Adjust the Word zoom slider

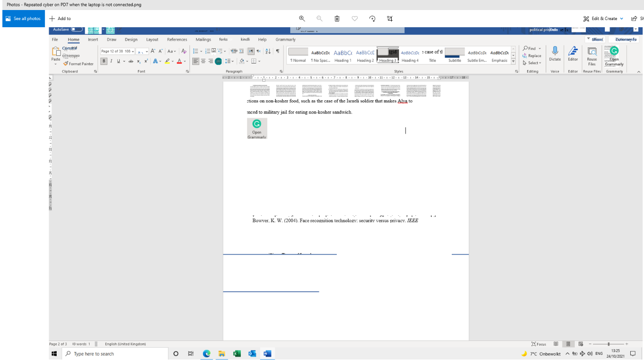pos(608,344)
